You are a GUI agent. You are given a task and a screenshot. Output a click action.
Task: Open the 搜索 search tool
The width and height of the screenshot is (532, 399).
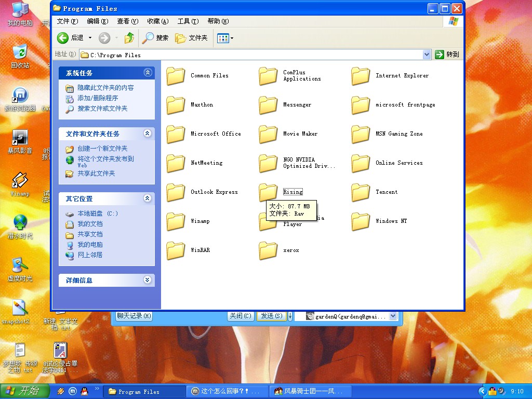pos(155,37)
